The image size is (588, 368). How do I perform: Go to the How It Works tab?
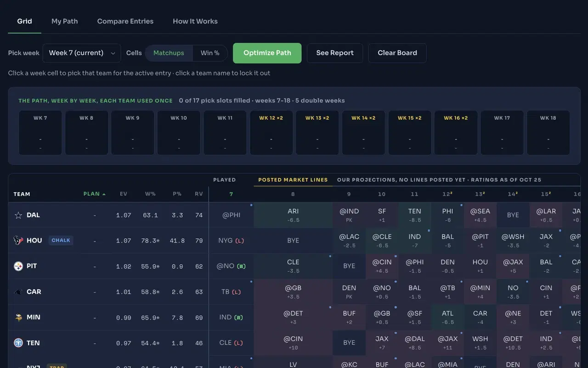coord(195,21)
